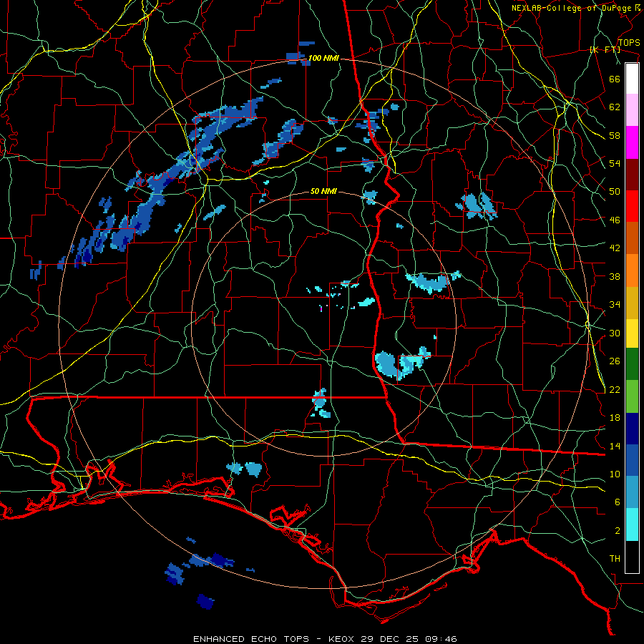Select the 22 legend value
Image resolution: width=644 pixels, height=644 pixels.
(x=615, y=390)
